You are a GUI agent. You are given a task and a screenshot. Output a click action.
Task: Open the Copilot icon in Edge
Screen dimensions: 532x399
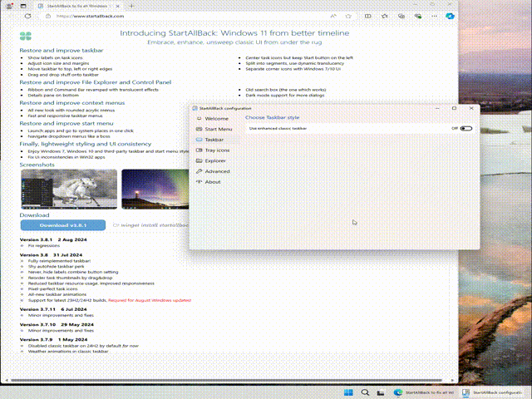click(450, 16)
